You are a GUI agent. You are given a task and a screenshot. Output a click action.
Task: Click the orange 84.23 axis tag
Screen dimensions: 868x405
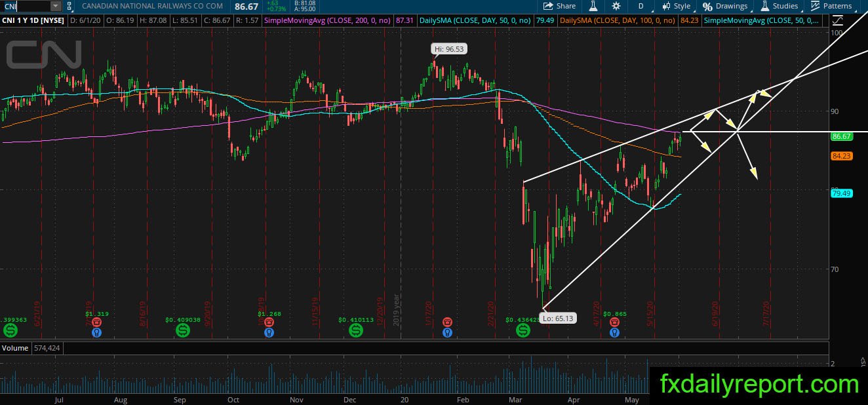[840, 156]
